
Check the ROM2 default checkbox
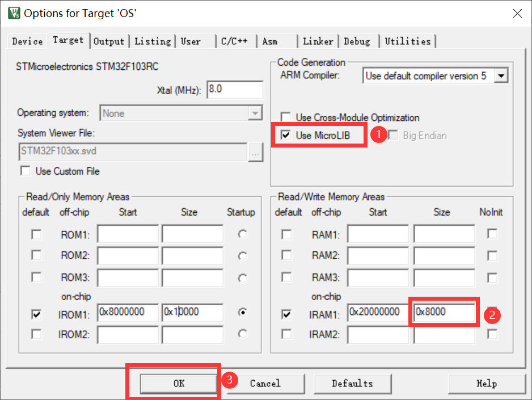(36, 255)
